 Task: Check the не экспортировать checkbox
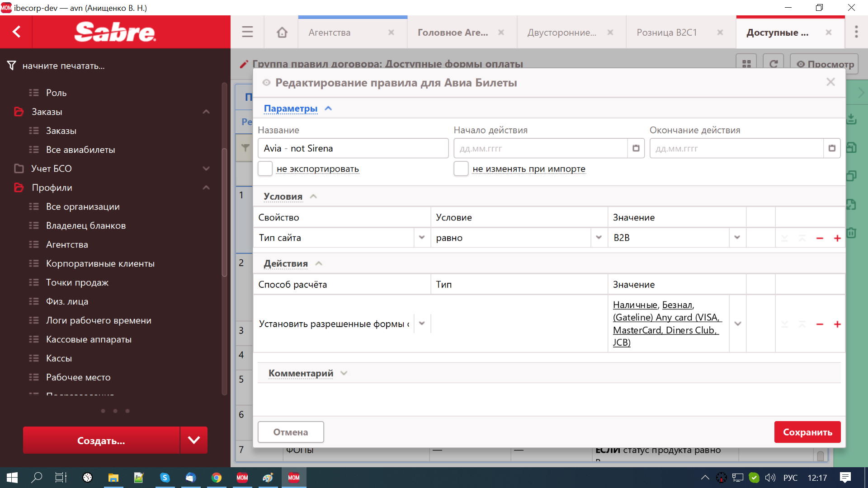[x=265, y=169]
